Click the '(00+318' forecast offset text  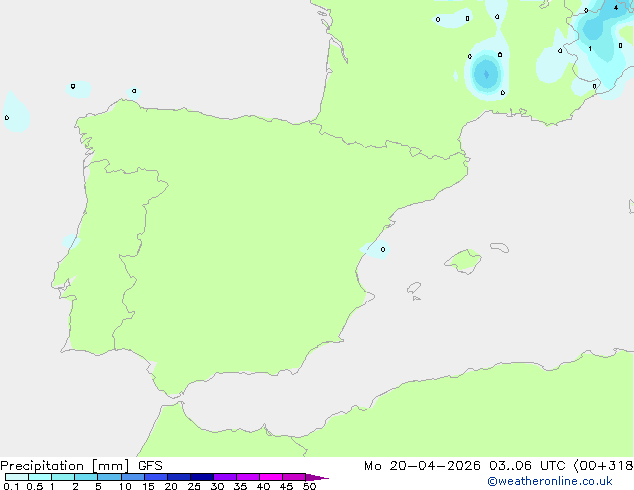[x=603, y=466]
